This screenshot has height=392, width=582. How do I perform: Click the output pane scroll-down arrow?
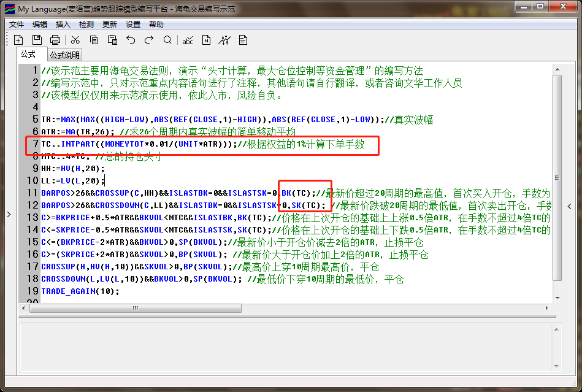coord(556,366)
